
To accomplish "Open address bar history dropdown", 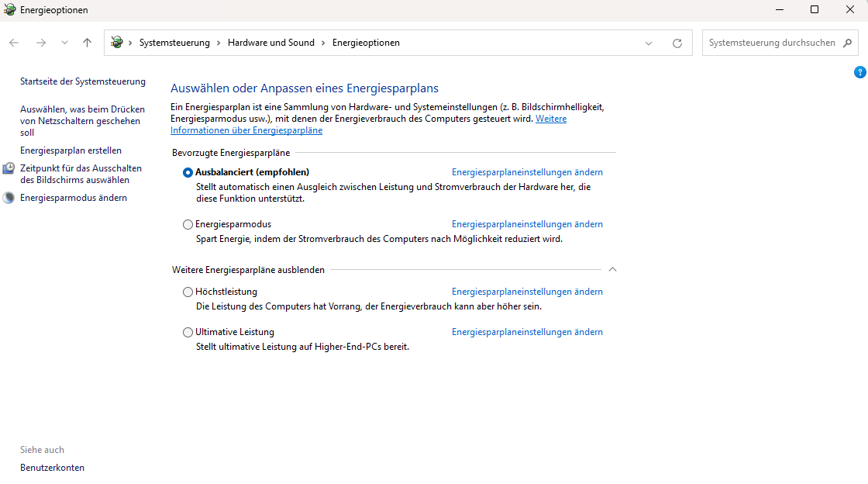I will click(649, 43).
